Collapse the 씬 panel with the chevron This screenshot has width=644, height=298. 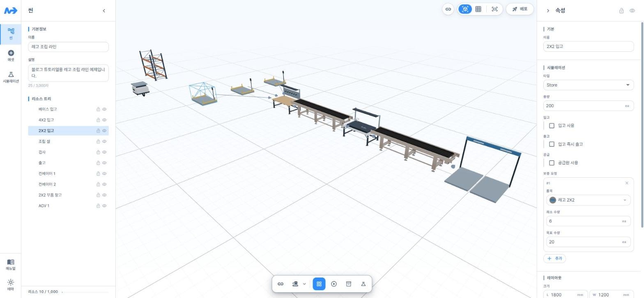coord(104,11)
